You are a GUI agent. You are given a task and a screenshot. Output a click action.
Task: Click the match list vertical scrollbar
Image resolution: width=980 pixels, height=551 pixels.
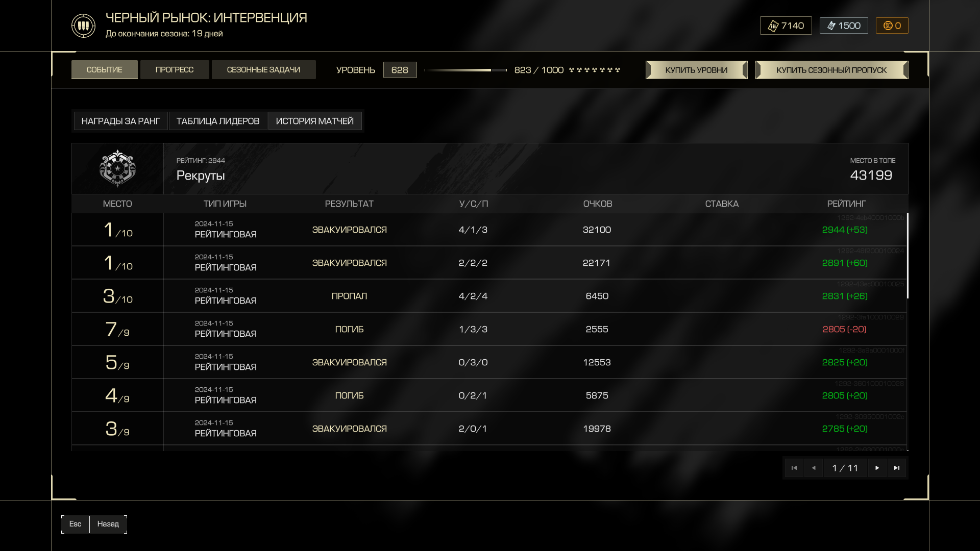pos(908,256)
